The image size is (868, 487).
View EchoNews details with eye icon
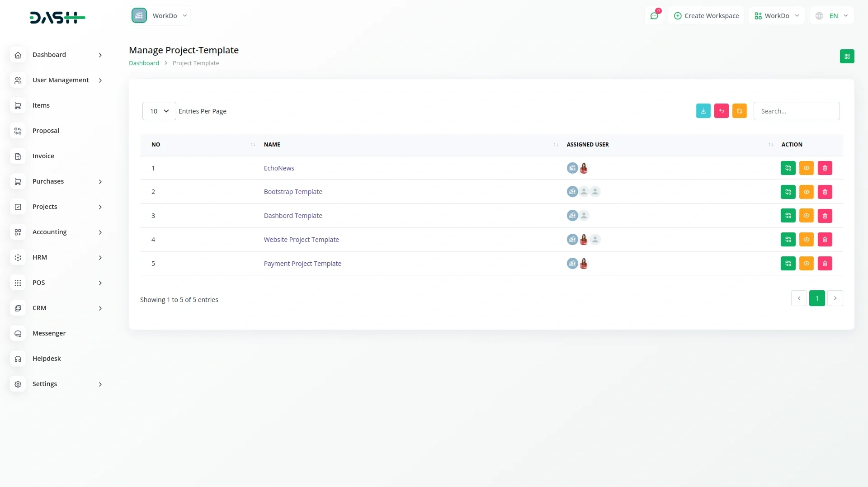(x=806, y=168)
